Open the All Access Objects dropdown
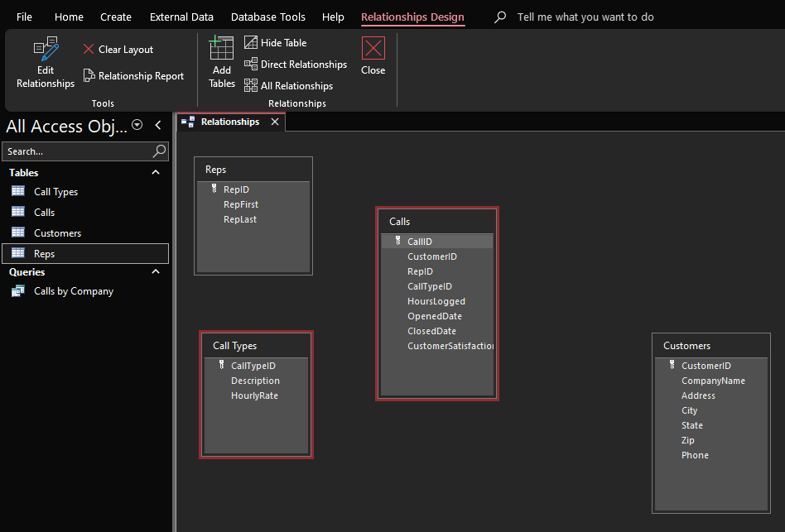 click(137, 125)
